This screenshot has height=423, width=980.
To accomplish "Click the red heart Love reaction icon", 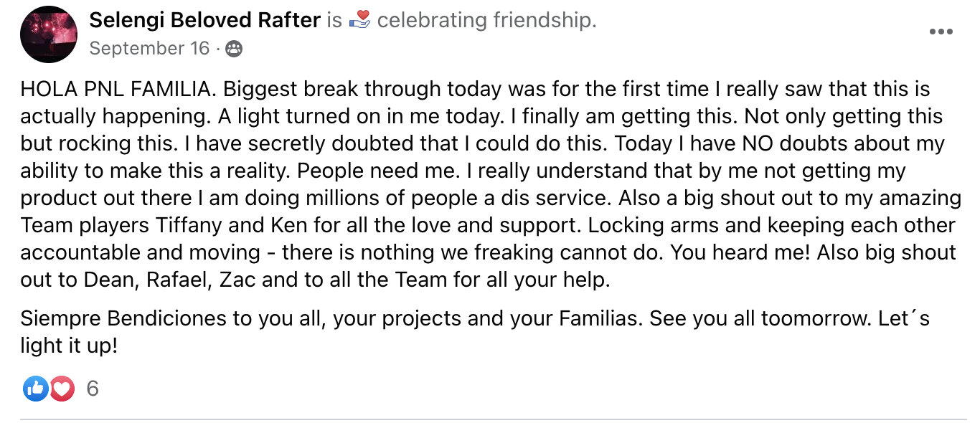I will point(62,389).
